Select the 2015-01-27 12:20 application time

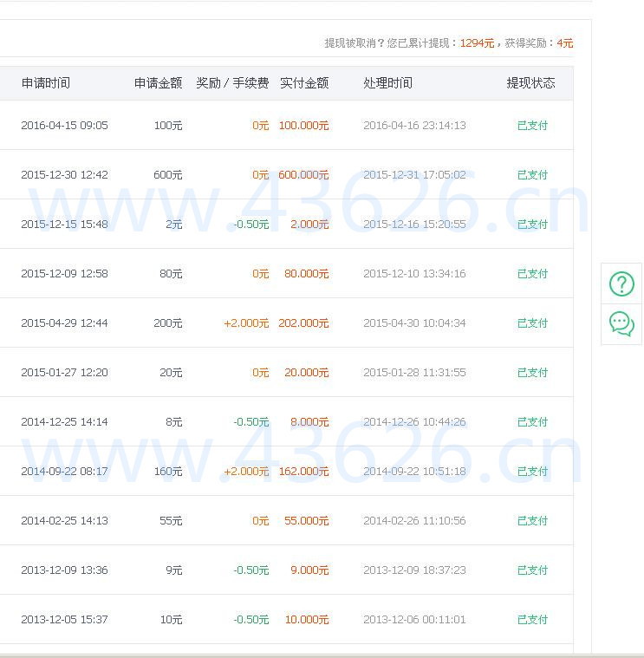(65, 373)
